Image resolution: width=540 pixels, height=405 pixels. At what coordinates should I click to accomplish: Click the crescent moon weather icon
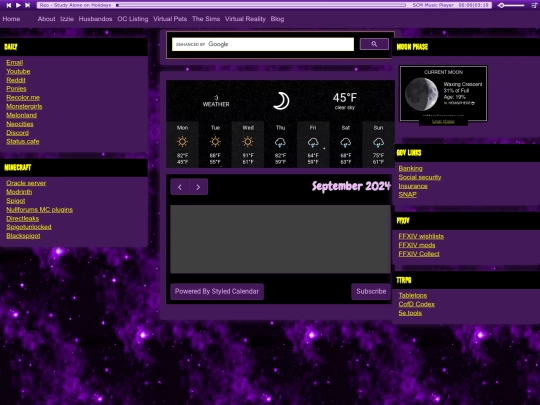281,101
